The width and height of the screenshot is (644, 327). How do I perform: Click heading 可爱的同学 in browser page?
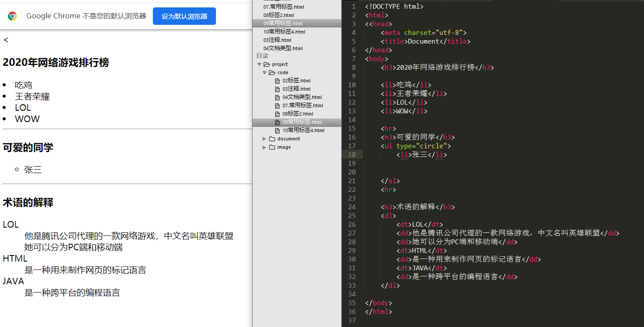(28, 148)
